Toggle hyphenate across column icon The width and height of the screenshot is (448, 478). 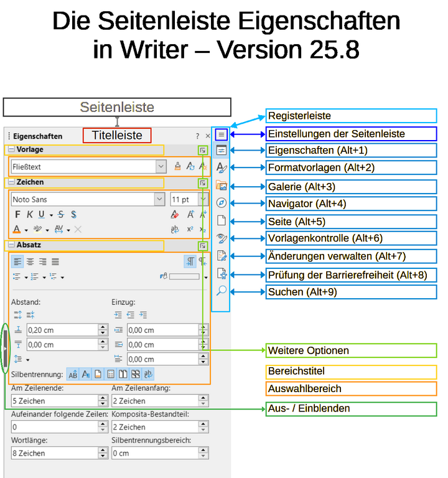pos(111,374)
